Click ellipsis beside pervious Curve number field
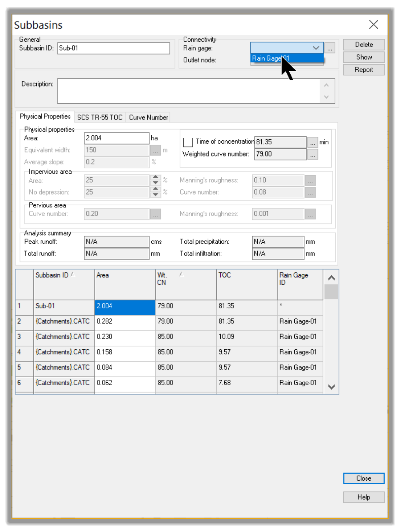 point(155,214)
